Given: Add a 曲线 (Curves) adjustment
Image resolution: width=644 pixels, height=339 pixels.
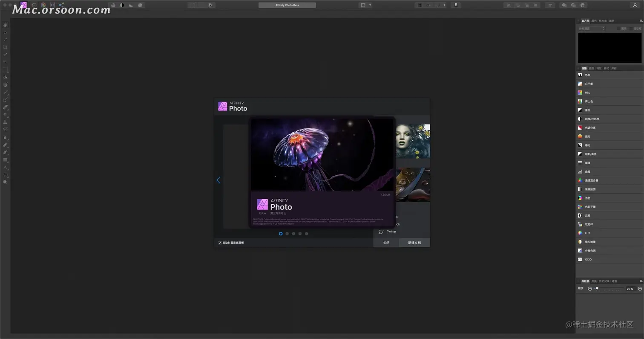Looking at the screenshot, I should [609, 171].
